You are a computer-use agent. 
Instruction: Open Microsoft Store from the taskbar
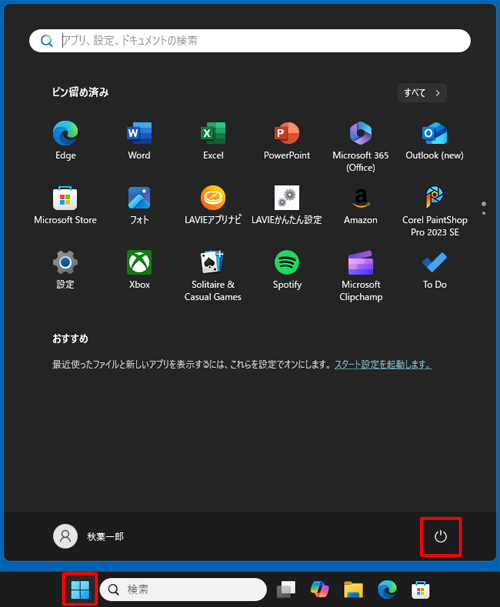pos(421,590)
